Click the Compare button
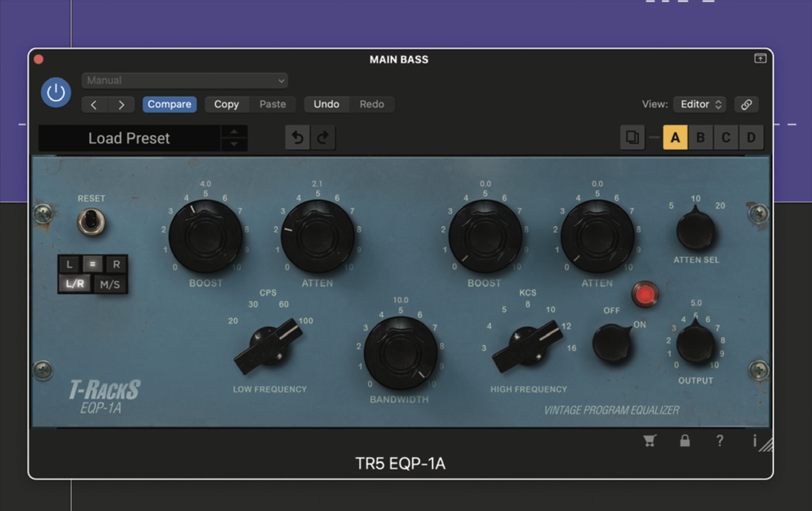 [x=169, y=104]
